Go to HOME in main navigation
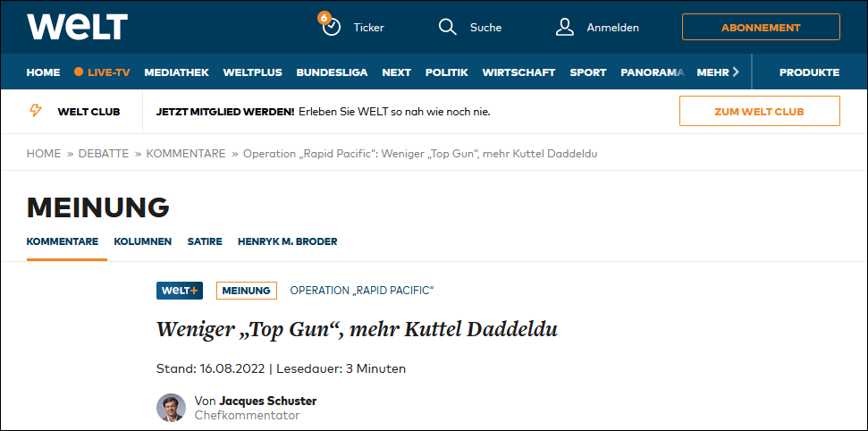 click(x=43, y=72)
